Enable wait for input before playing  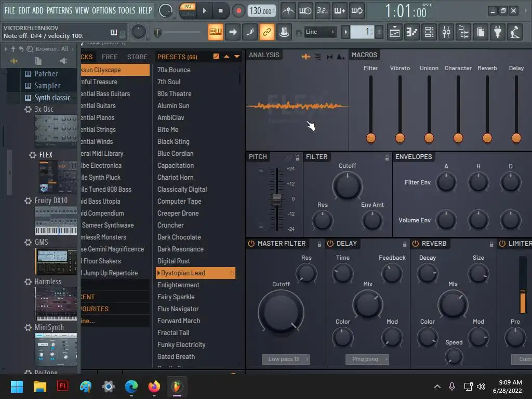pos(305,11)
